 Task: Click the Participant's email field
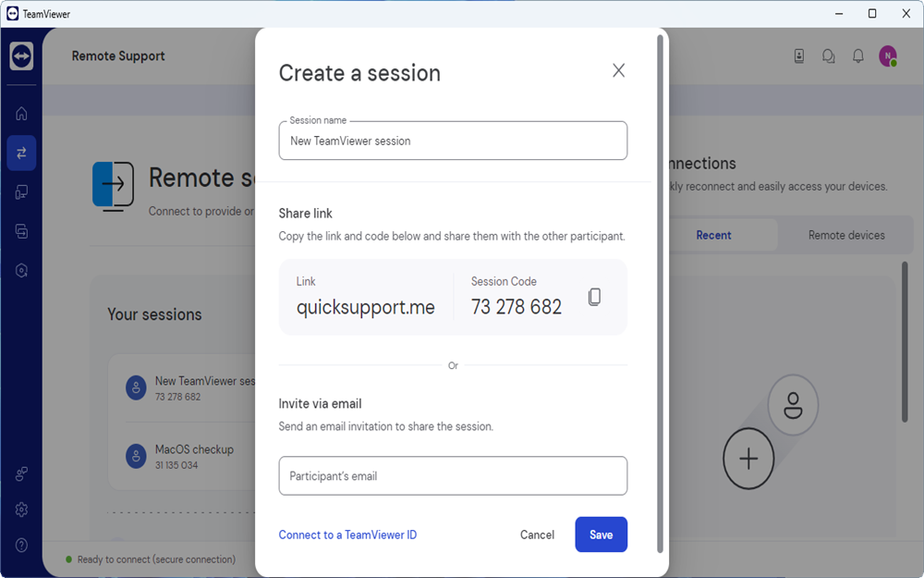[453, 476]
